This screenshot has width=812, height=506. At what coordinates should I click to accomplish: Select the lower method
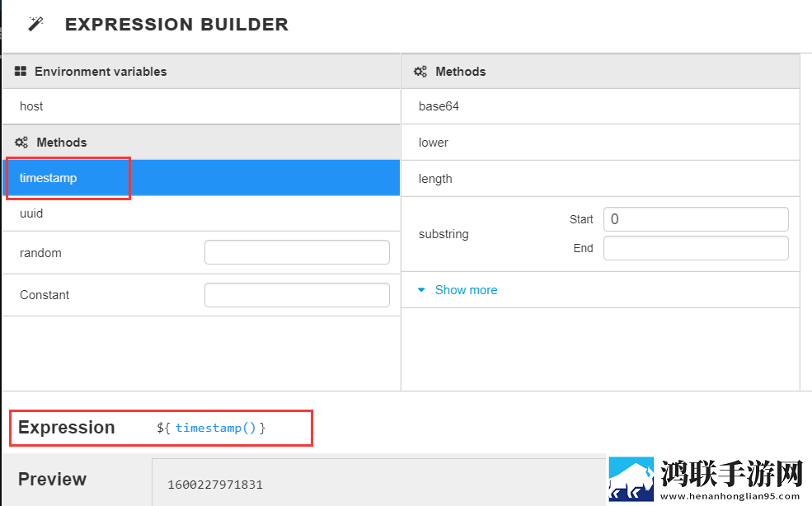(x=600, y=143)
